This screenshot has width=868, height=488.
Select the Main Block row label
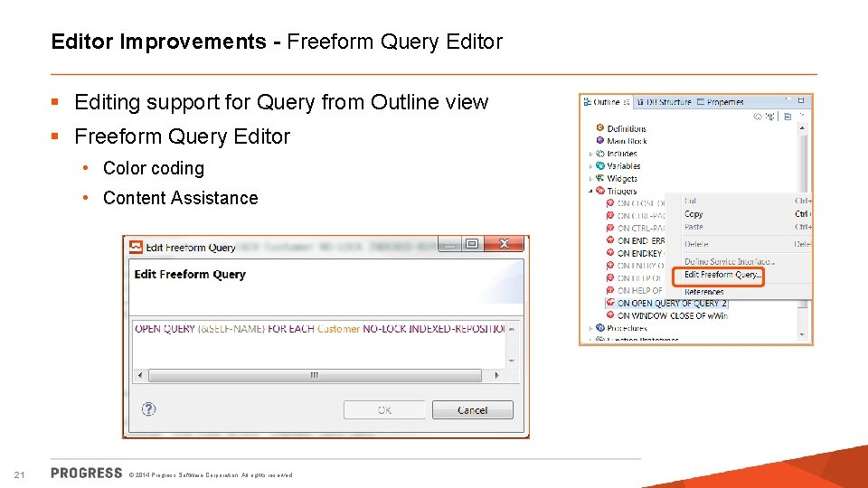pos(627,141)
